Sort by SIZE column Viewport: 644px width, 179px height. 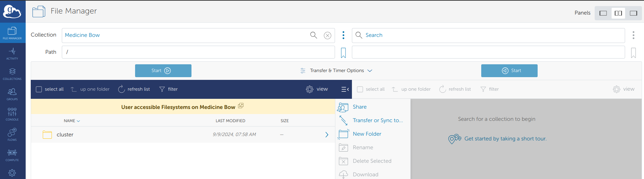click(285, 121)
